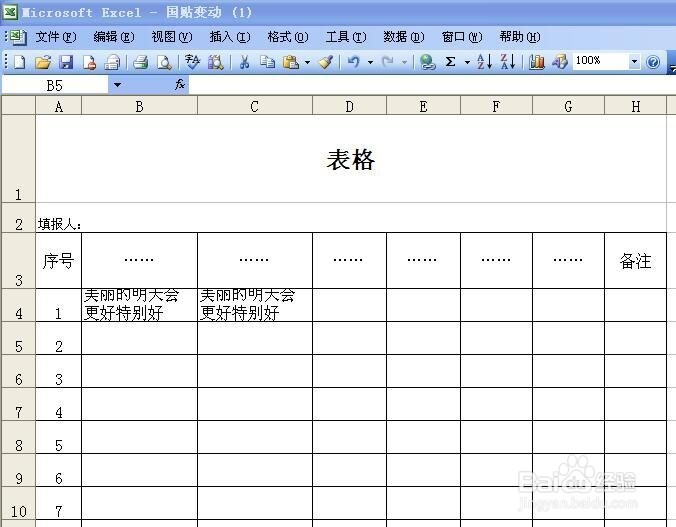
Task: Print the sheet with printer icon
Action: (141, 62)
